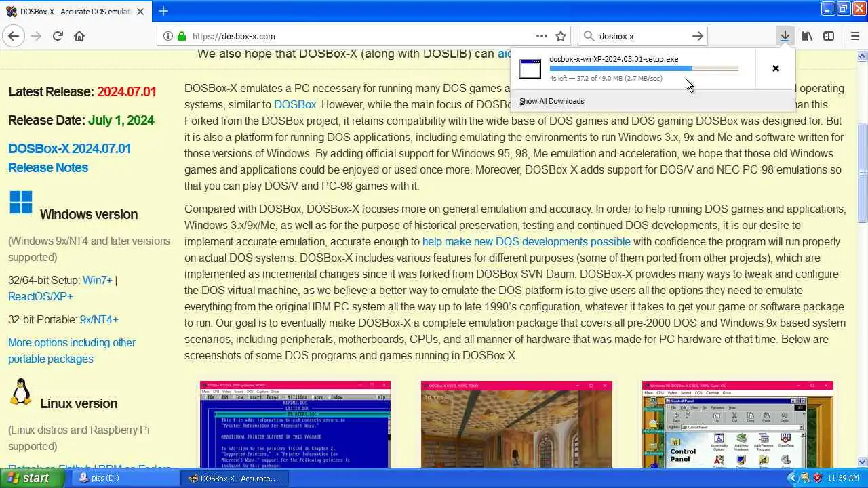Show the sidebars panel
The image size is (868, 488).
point(829,36)
